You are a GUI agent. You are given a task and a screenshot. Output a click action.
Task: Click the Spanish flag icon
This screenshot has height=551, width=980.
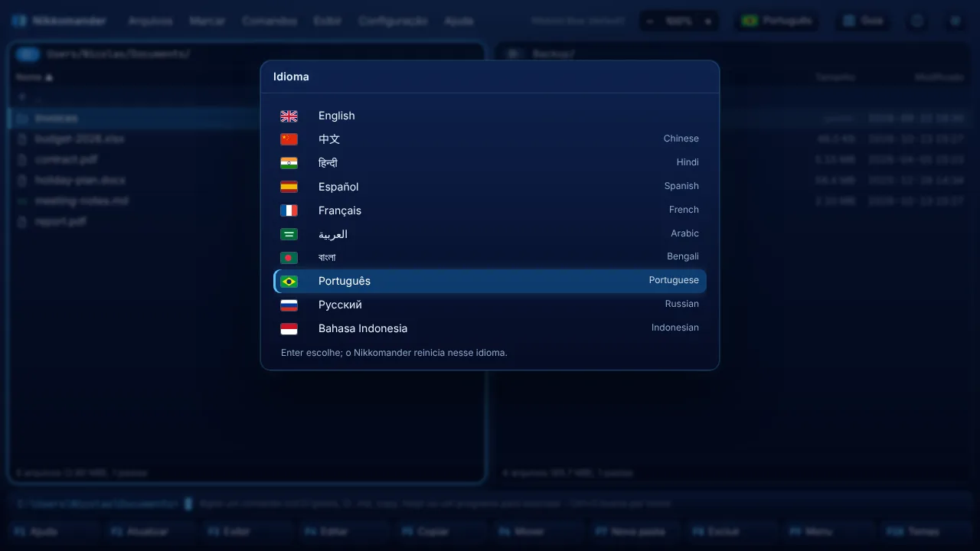point(289,187)
